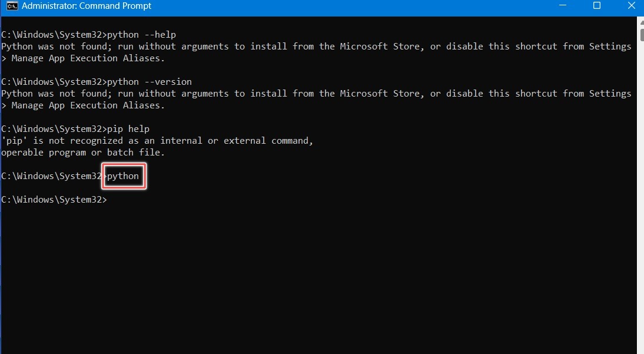The image size is (644, 354).
Task: Click the maximize window button
Action: pyautogui.click(x=597, y=6)
